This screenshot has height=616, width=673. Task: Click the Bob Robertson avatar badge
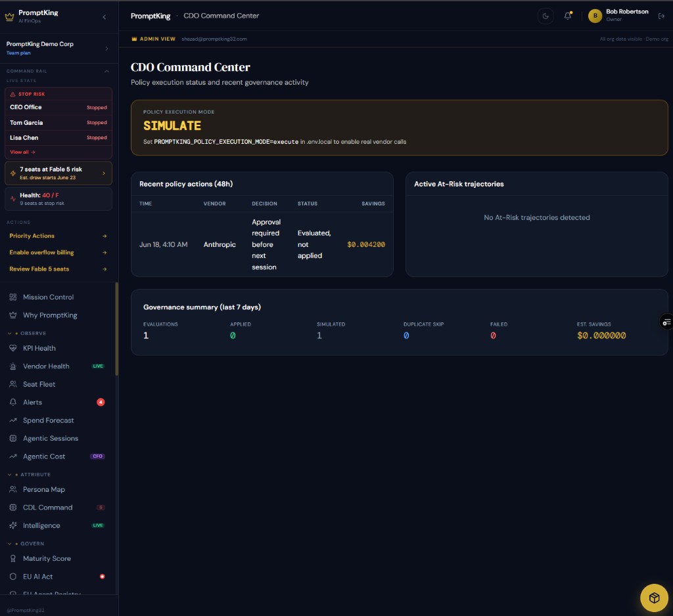[x=595, y=16]
